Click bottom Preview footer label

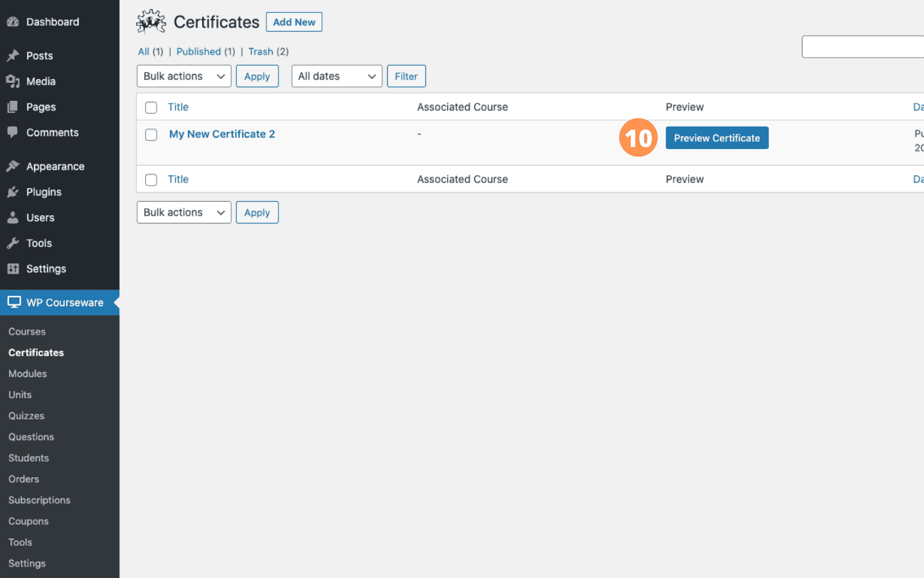(x=685, y=180)
